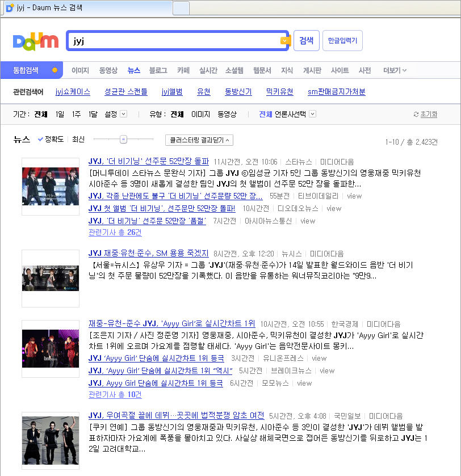Click the refresh icon beside 초기화
This screenshot has width=461, height=476.
(x=416, y=115)
